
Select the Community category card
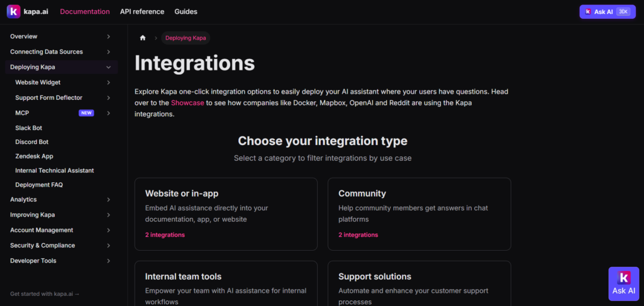(x=419, y=214)
